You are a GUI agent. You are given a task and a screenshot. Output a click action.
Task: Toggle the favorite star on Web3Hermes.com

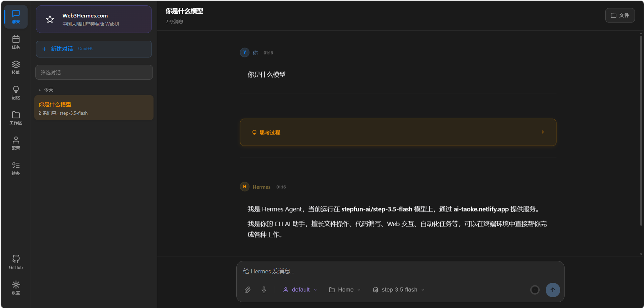click(x=50, y=19)
